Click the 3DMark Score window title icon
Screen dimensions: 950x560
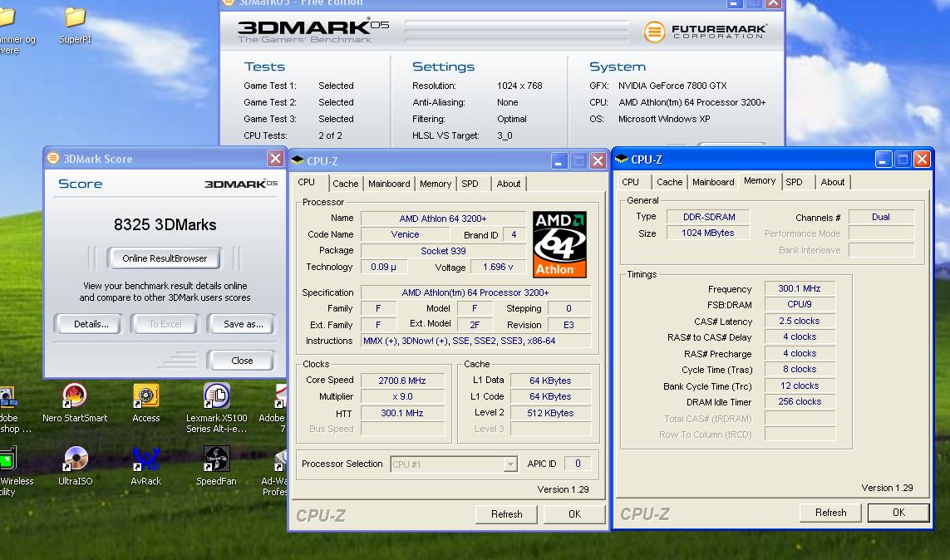(x=53, y=158)
